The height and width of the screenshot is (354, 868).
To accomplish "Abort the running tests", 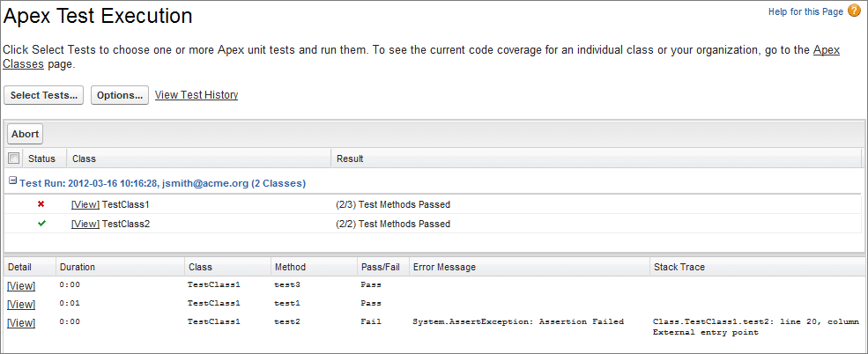I will point(25,134).
